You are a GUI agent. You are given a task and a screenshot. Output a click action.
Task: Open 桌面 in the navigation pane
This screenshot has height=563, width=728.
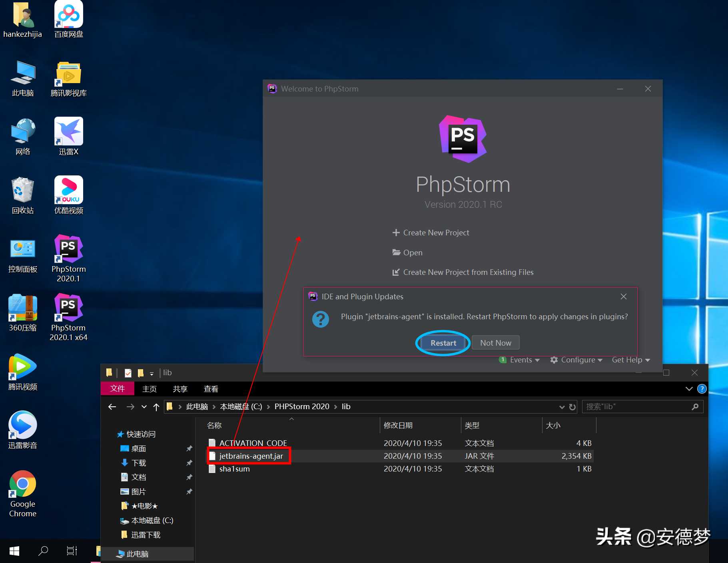pyautogui.click(x=134, y=448)
